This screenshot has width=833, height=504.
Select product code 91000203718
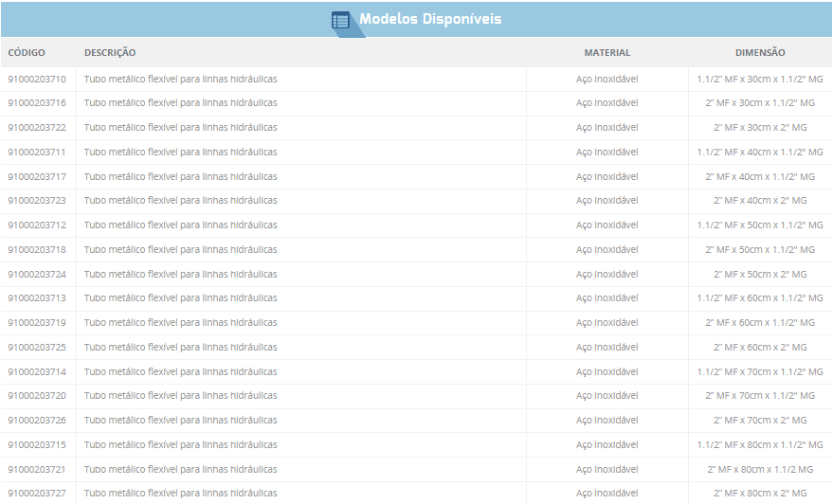[37, 250]
